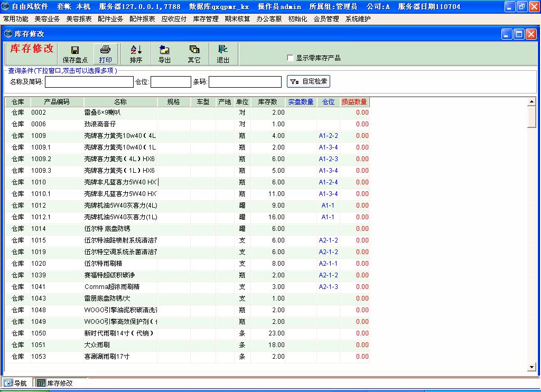This screenshot has height=392, width=541.
Task: Click stock value 16.00 for 1012.1
Action: coord(276,217)
